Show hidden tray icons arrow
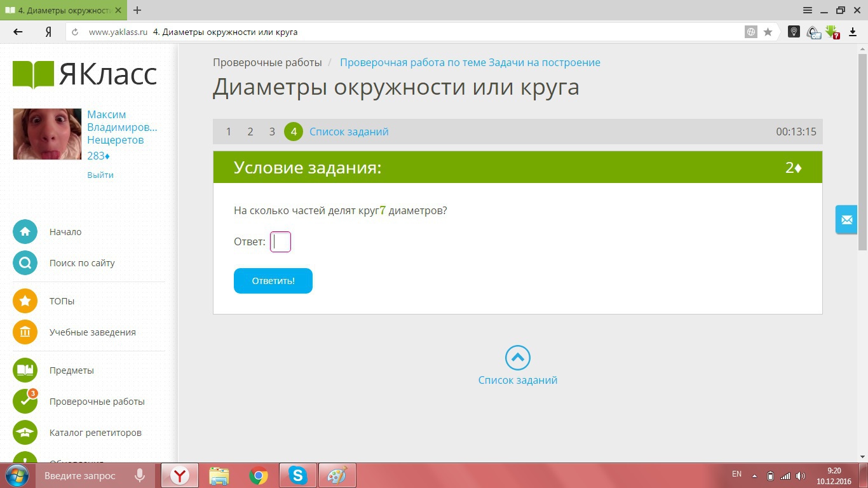The image size is (868, 488). click(x=754, y=475)
